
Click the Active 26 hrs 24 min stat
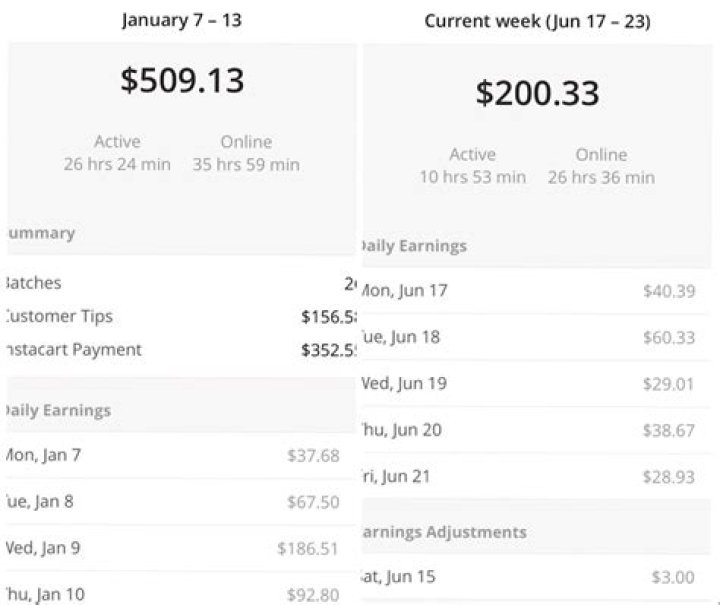pyautogui.click(x=117, y=153)
